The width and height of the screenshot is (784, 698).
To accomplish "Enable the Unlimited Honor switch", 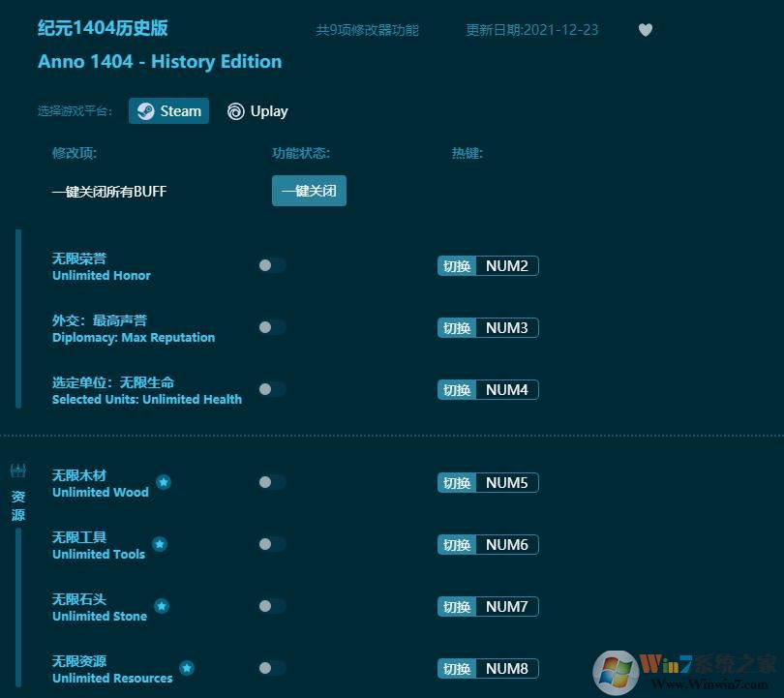I will pyautogui.click(x=271, y=265).
